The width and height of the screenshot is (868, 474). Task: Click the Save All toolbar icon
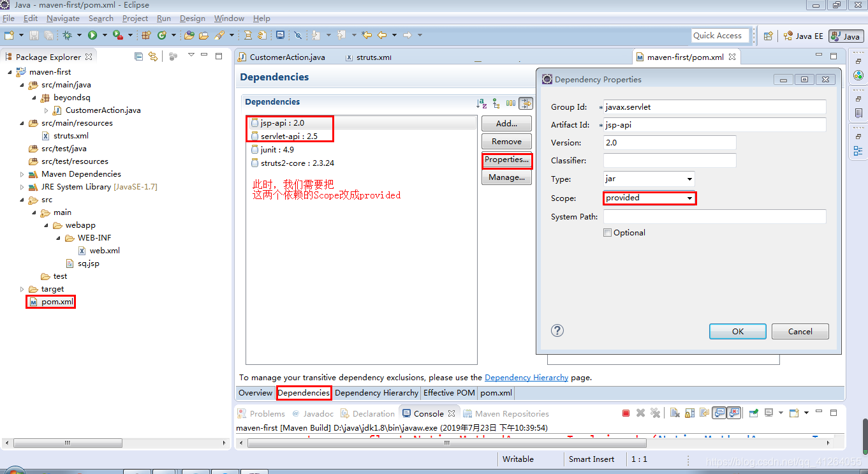pos(48,35)
